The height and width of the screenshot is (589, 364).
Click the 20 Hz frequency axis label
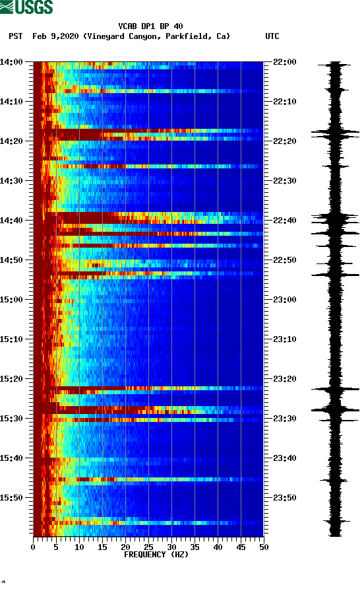(x=125, y=547)
